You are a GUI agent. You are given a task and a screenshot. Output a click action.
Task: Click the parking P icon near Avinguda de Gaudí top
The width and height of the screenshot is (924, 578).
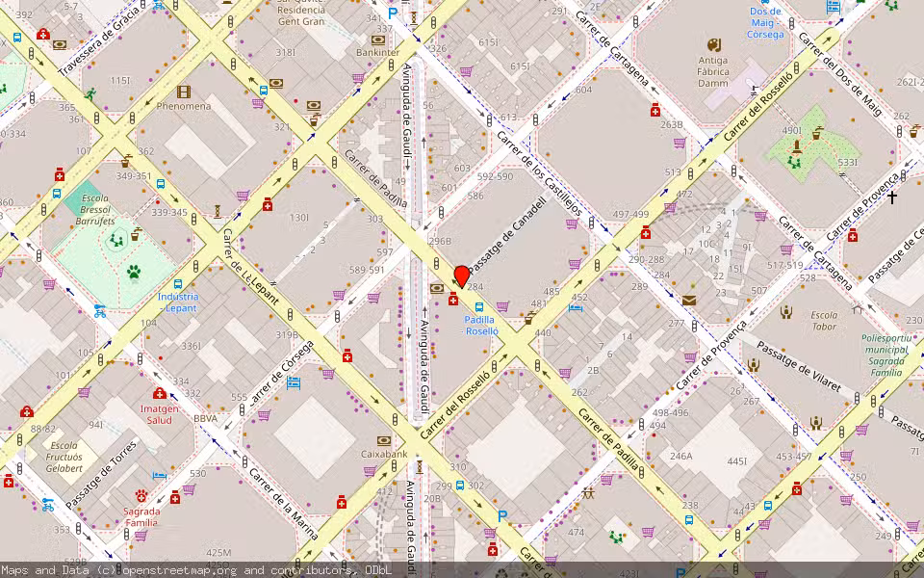pos(393,13)
